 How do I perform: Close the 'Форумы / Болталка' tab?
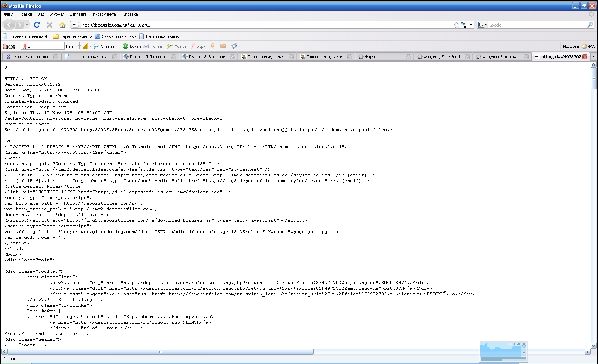(x=526, y=57)
